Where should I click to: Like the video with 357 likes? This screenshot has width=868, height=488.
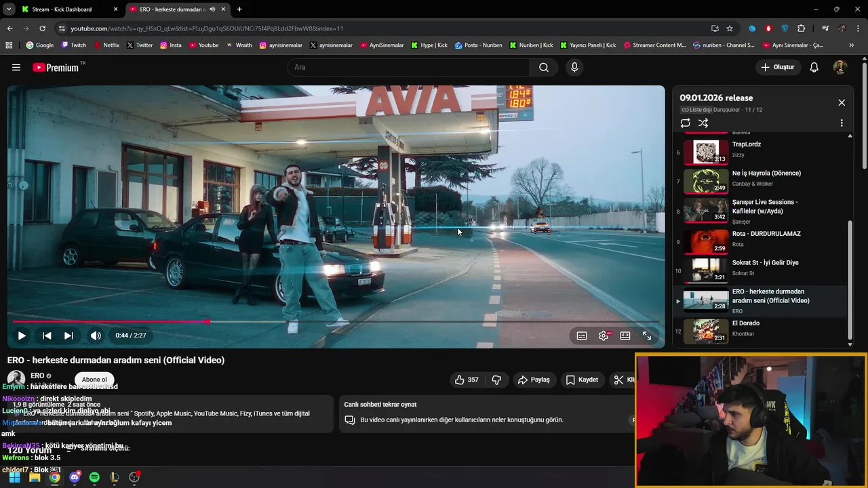467,380
